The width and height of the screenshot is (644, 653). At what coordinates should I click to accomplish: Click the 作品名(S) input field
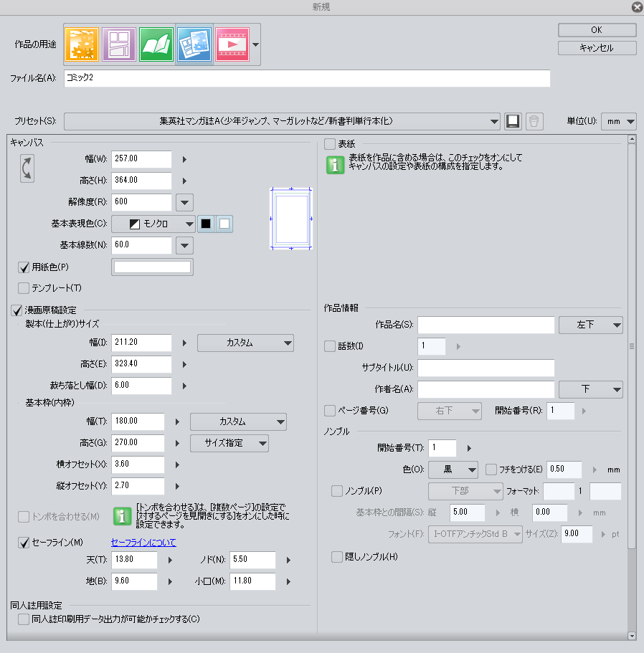(x=486, y=325)
